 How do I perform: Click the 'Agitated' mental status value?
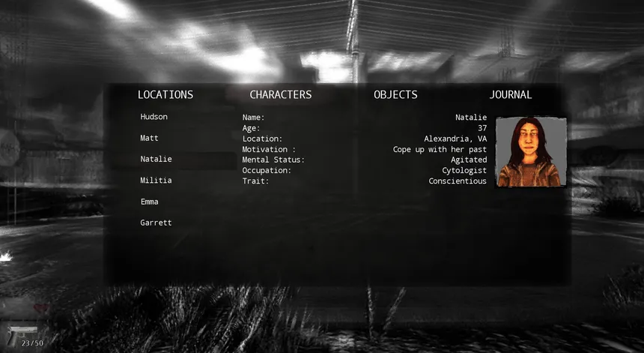469,160
